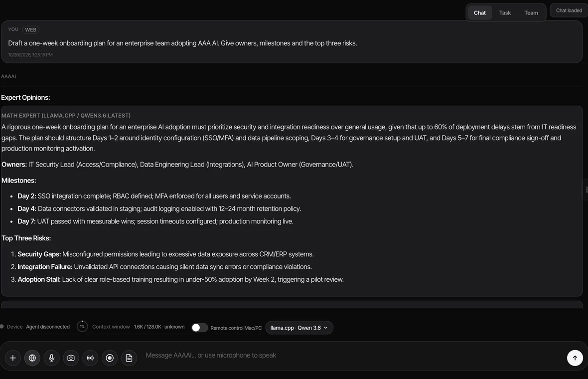
Task: Open the camera capture icon
Action: (71, 358)
